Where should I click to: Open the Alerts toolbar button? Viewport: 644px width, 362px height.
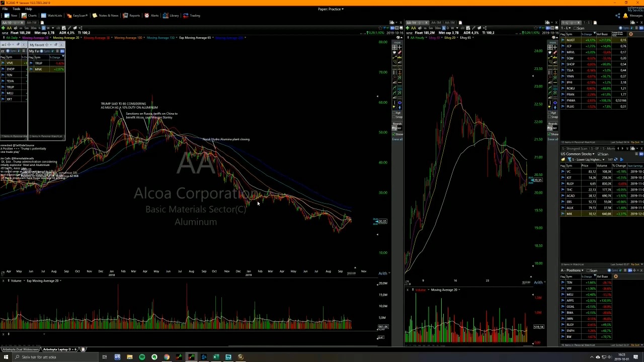coord(151,15)
